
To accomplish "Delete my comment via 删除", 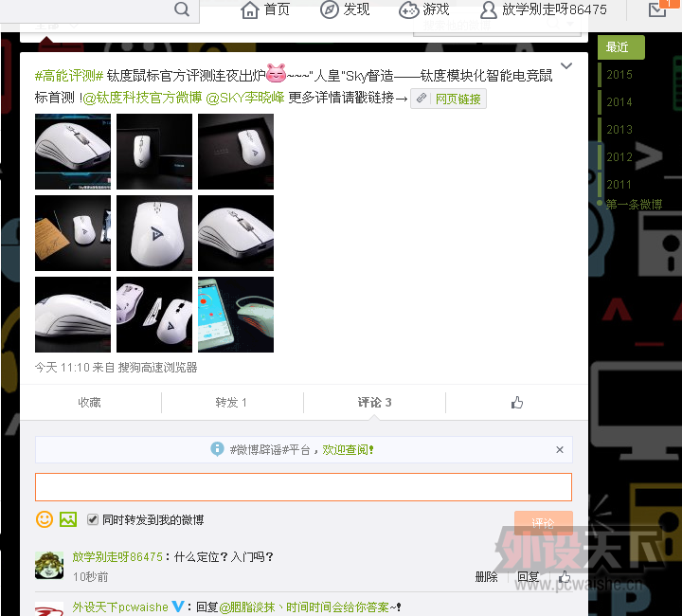I will (x=486, y=577).
